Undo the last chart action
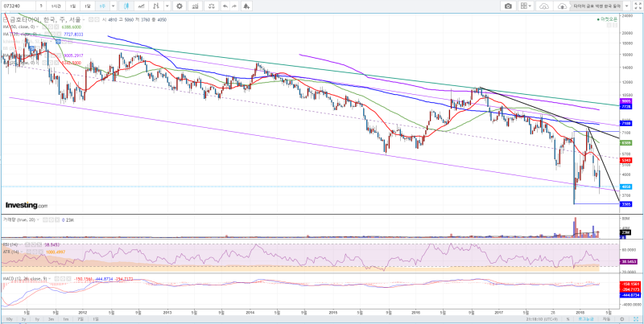This screenshot has width=644, height=324. tap(225, 6)
